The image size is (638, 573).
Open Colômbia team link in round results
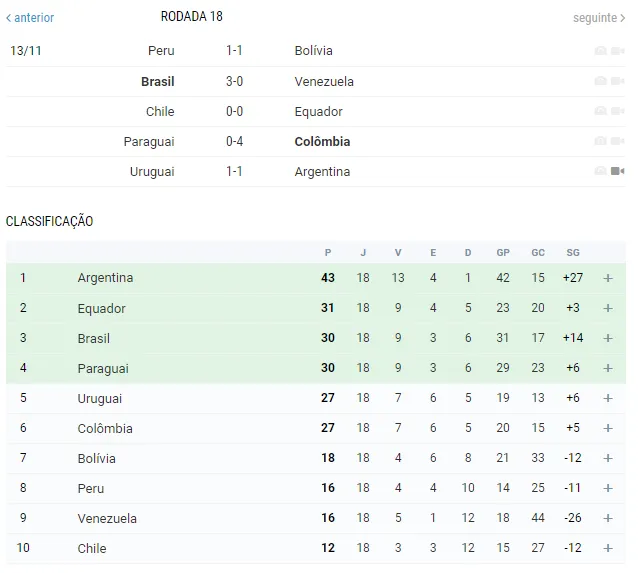click(322, 142)
